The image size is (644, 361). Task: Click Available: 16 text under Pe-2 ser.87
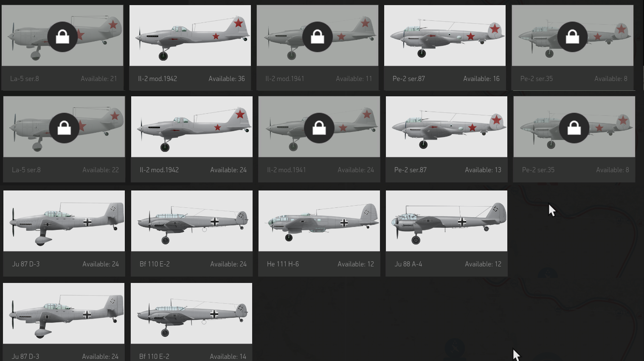[481, 78]
